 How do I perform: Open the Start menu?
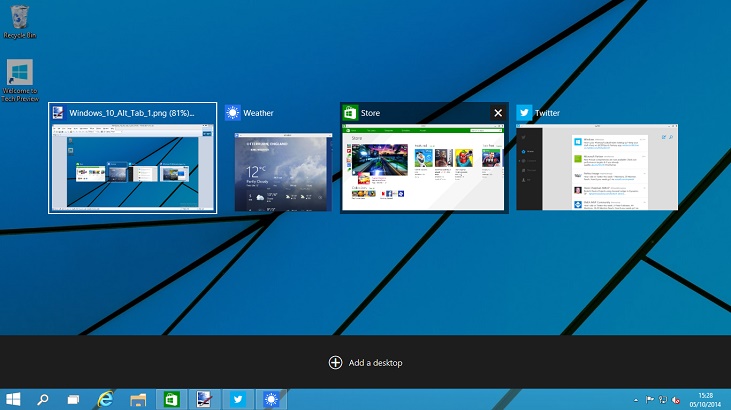tap(14, 399)
